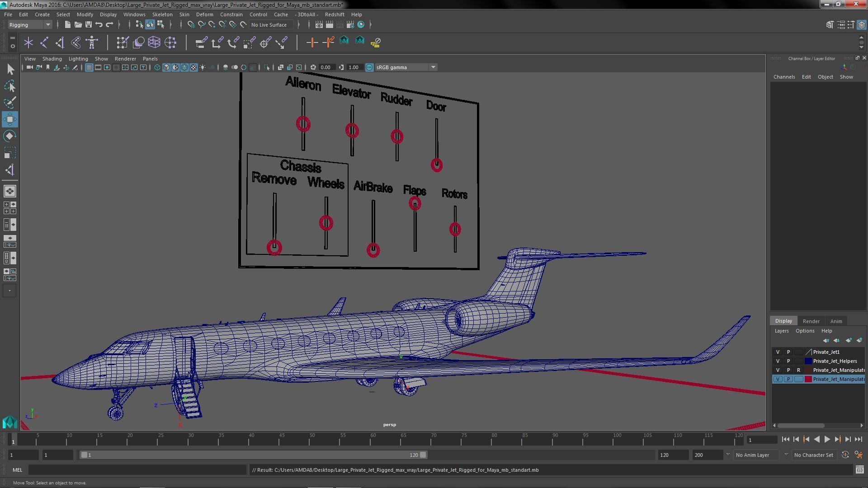Open the Animation preferences running-man icon

coord(859,455)
